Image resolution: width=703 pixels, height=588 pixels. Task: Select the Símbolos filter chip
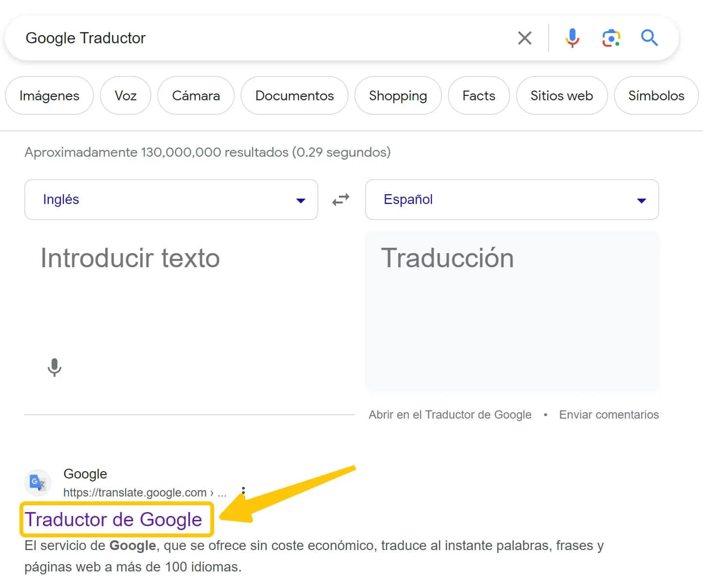point(656,95)
